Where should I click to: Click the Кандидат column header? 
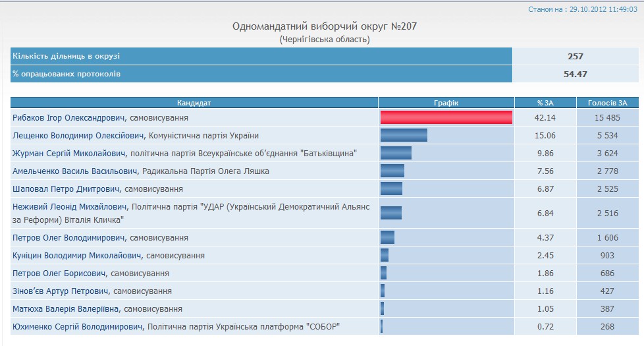[x=194, y=103]
